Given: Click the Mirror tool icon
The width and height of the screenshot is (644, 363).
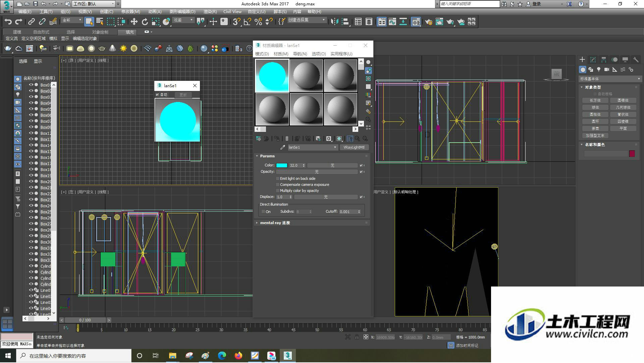Looking at the screenshot, I should point(334,22).
